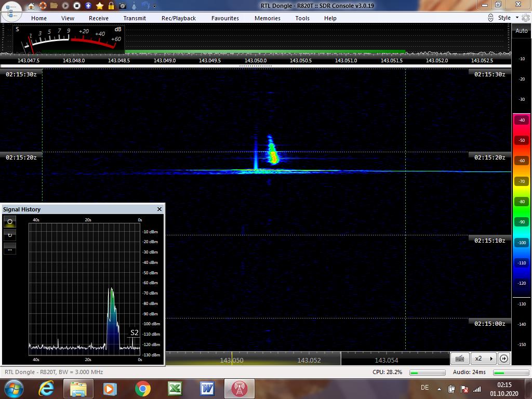Click the Stop radio icon in quick access toolbar

[x=77, y=5]
